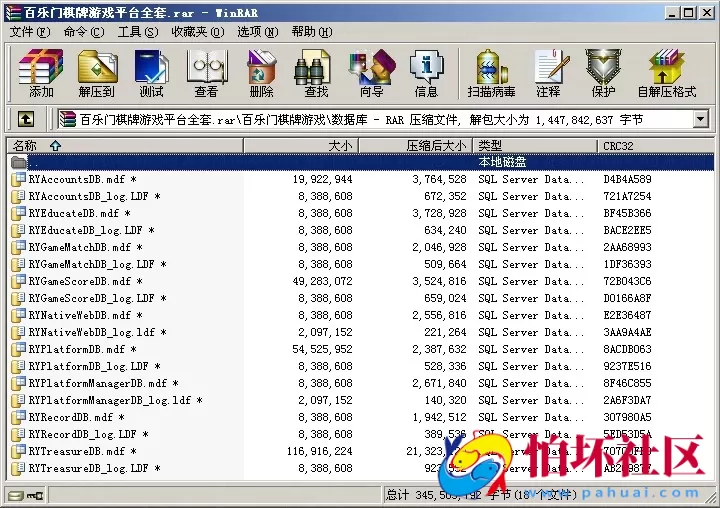Click WinRAR title bar app icon
Viewport: 720px width, 508px height.
pos(13,13)
